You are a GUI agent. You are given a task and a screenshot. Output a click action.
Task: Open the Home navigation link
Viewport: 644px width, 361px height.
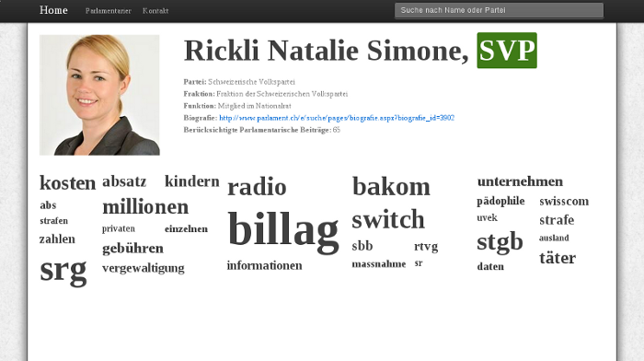tap(53, 10)
